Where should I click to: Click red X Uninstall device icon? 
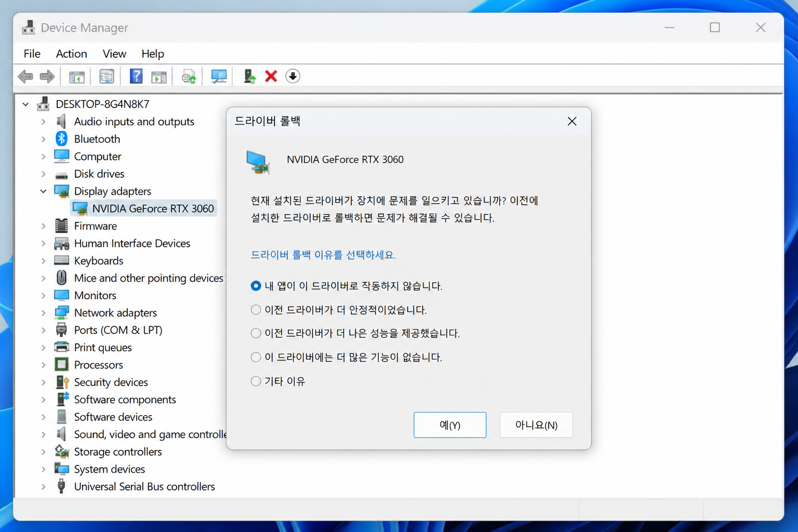click(271, 76)
